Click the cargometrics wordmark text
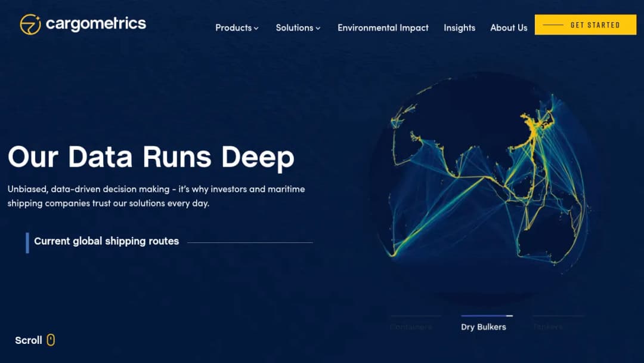This screenshot has width=644, height=363. (95, 24)
